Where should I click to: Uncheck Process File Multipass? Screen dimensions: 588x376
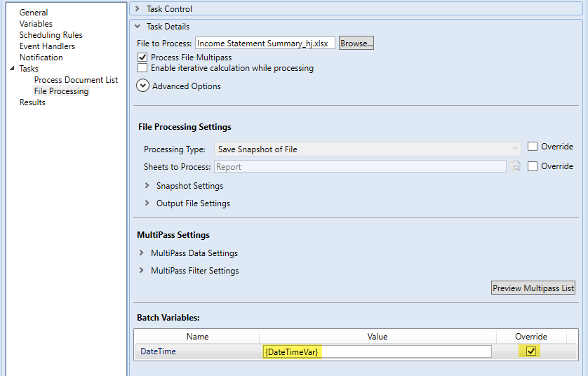142,58
